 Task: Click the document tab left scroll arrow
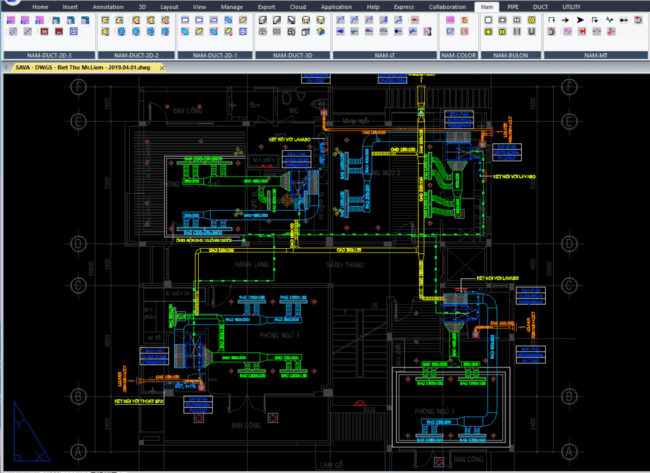click(x=6, y=67)
